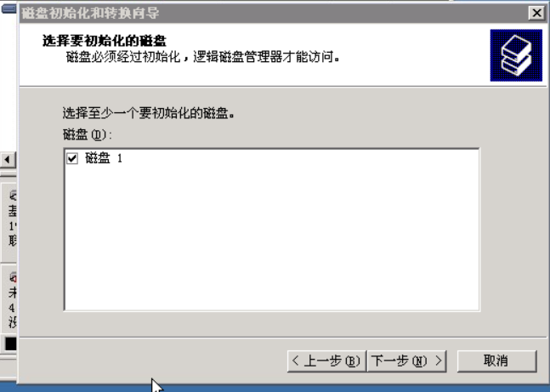Click the blue drive icon behind dialog
The width and height of the screenshot is (550, 392).
9,9
